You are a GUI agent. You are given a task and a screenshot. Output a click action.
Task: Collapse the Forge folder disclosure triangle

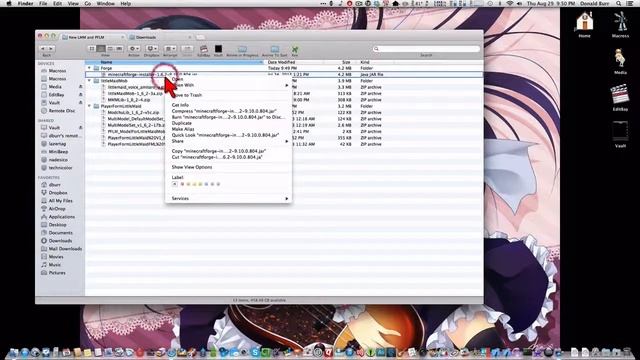89,68
